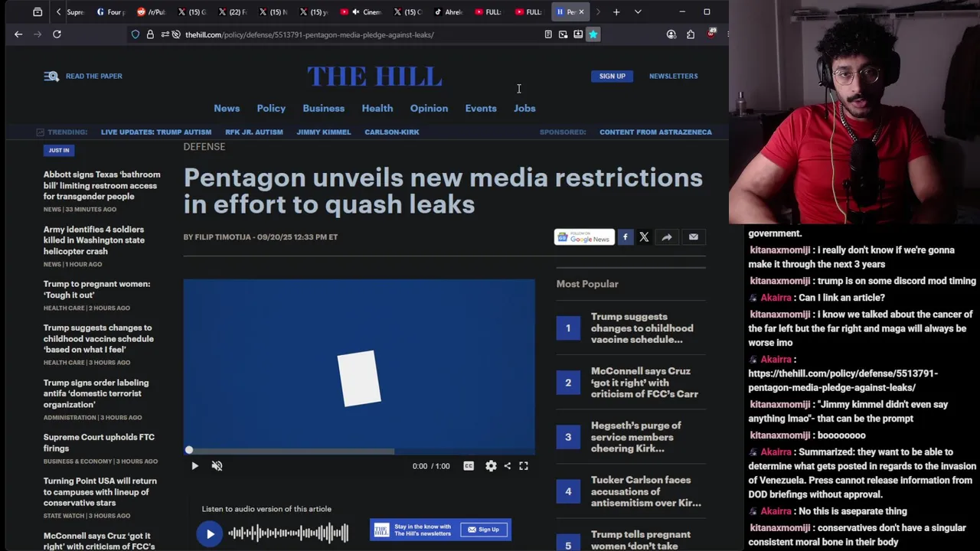
Task: Reload the current page
Action: point(57,34)
